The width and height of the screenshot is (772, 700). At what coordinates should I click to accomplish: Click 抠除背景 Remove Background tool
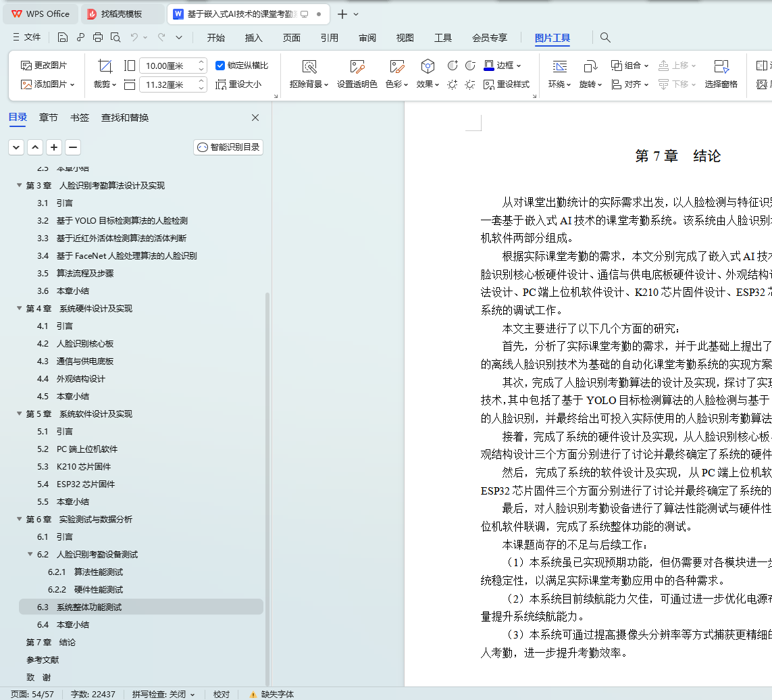tap(309, 74)
